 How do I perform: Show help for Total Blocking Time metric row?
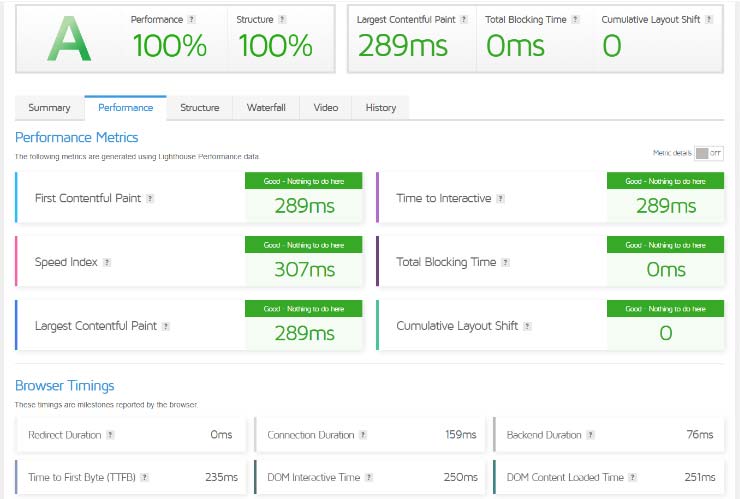[x=505, y=262]
